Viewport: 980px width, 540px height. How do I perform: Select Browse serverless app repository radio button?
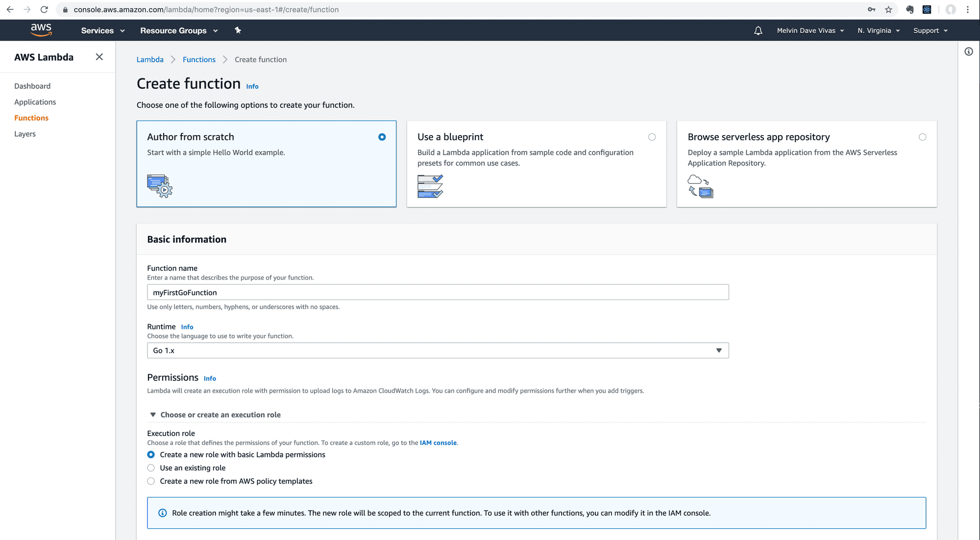pos(923,137)
